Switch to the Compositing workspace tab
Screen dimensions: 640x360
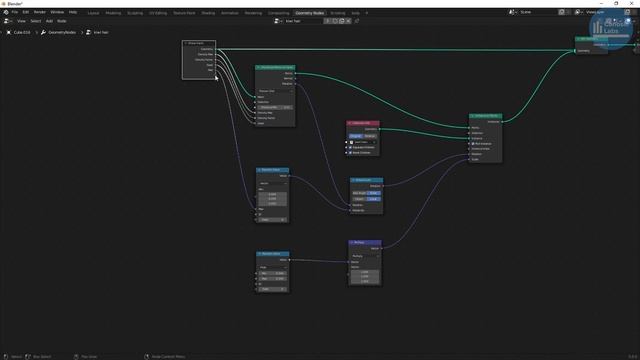[278, 13]
